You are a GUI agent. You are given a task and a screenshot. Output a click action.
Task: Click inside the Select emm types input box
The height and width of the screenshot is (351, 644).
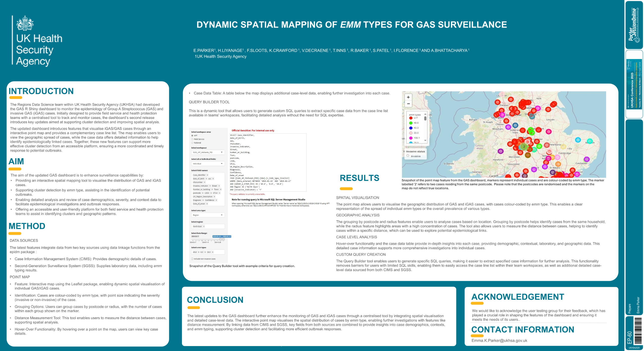pos(208,252)
